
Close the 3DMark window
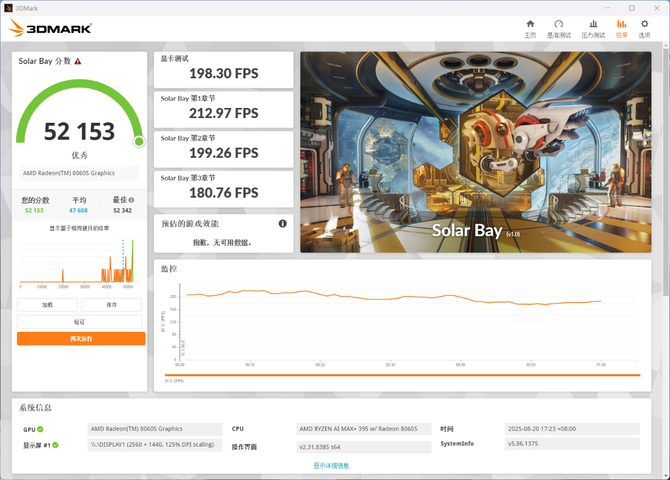coord(655,6)
